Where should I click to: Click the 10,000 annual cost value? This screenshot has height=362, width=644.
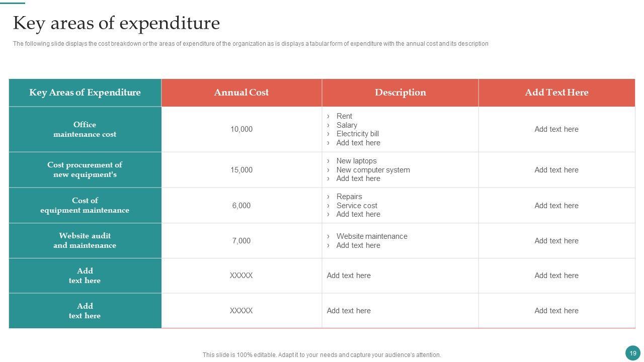coord(242,129)
